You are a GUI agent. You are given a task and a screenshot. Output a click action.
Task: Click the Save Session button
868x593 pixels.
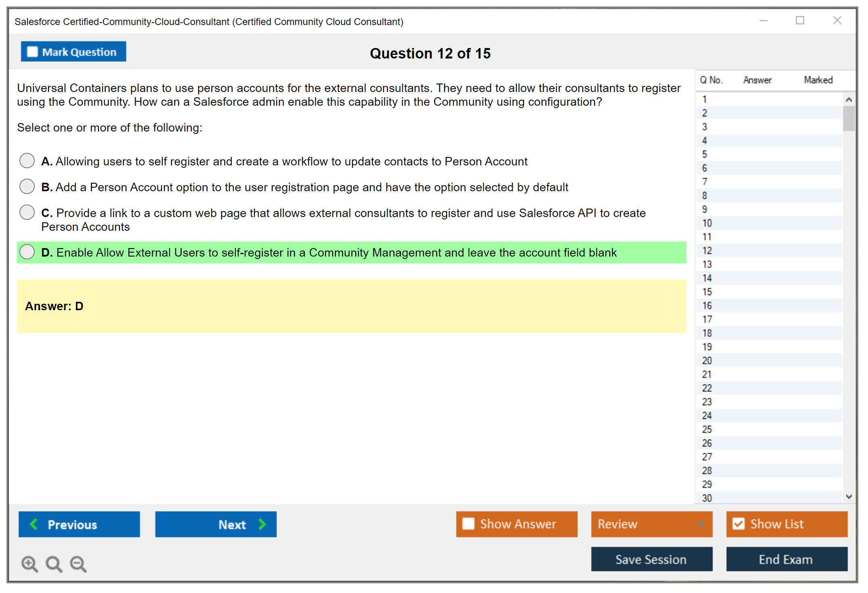point(651,559)
